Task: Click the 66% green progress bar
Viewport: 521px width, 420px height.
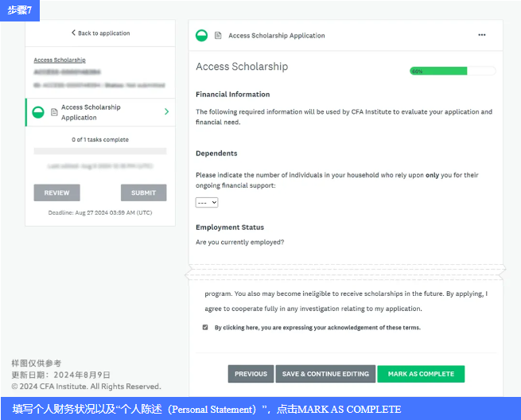Action: tap(453, 71)
